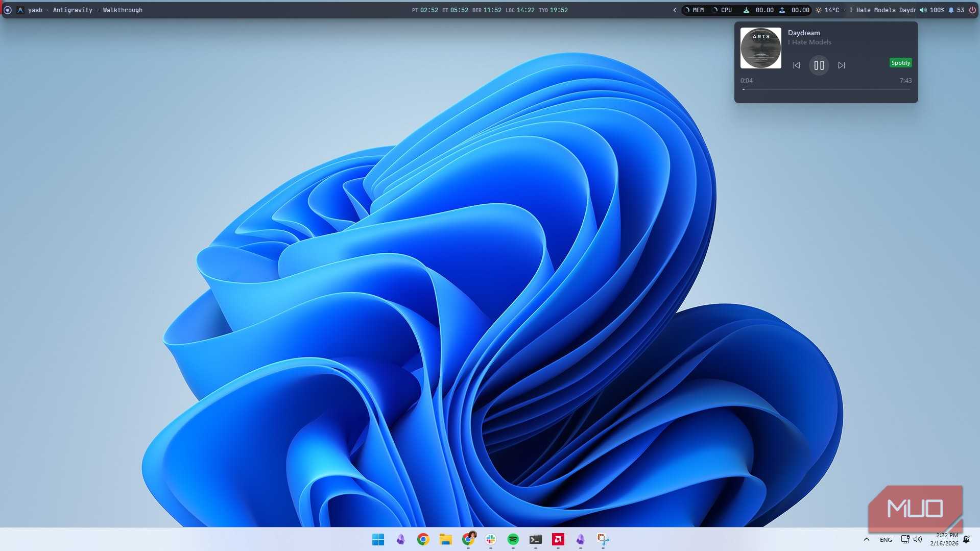Collapse widgets with the left chevron arrow
Viewport: 980px width, 551px height.
[x=675, y=10]
